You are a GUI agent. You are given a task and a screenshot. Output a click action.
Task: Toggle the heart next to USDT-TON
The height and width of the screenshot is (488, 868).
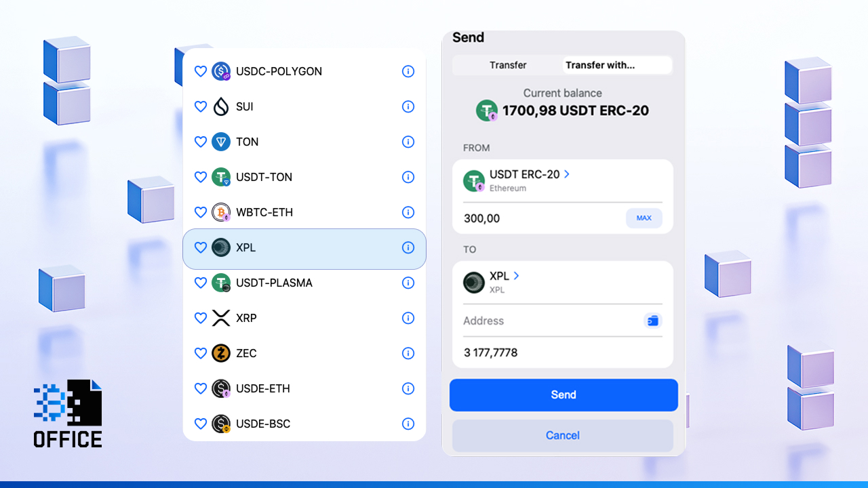(x=201, y=177)
